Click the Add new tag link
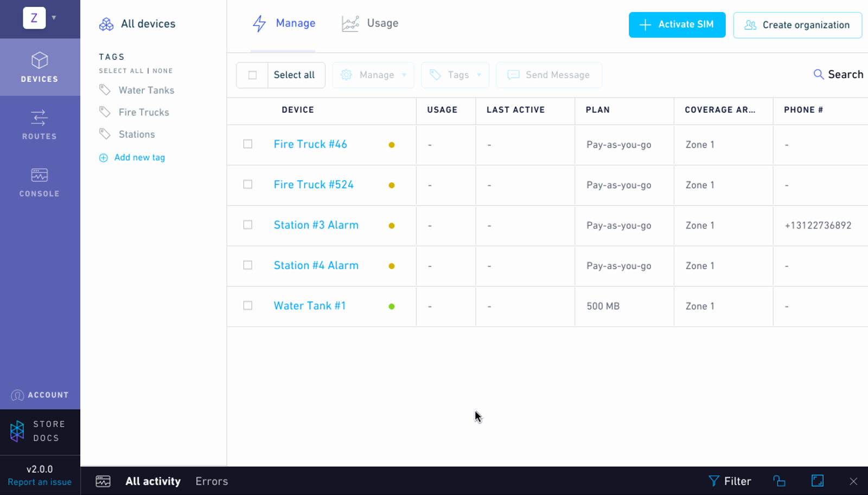The width and height of the screenshot is (868, 495). click(139, 157)
